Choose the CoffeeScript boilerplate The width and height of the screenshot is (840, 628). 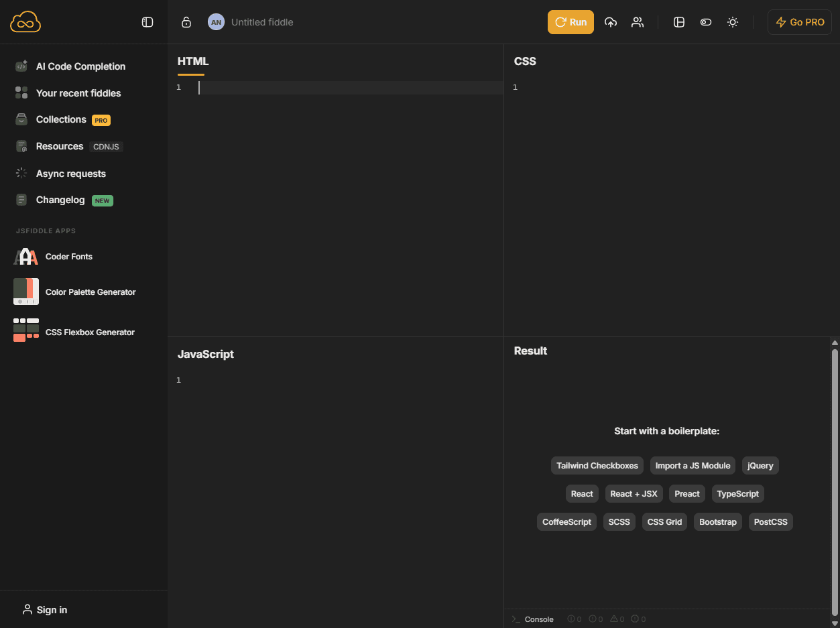[566, 522]
